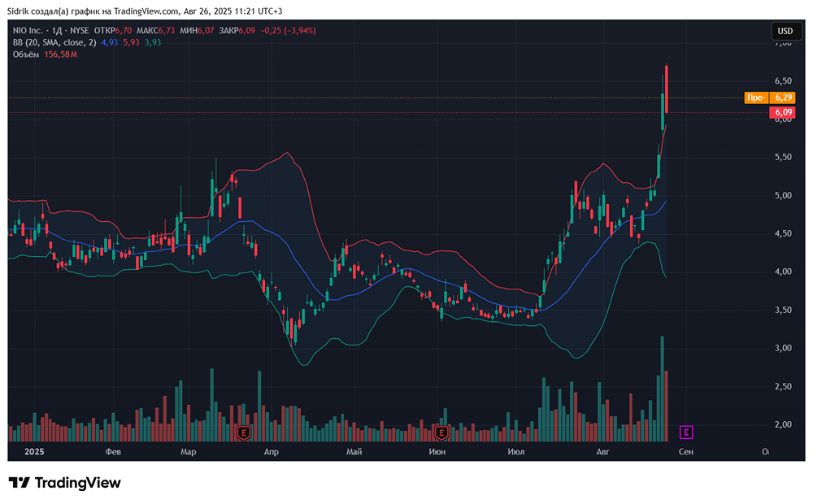Viewport: 813px width, 504px height.
Task: Select the orange Пре- pre-market label
Action: (x=755, y=98)
